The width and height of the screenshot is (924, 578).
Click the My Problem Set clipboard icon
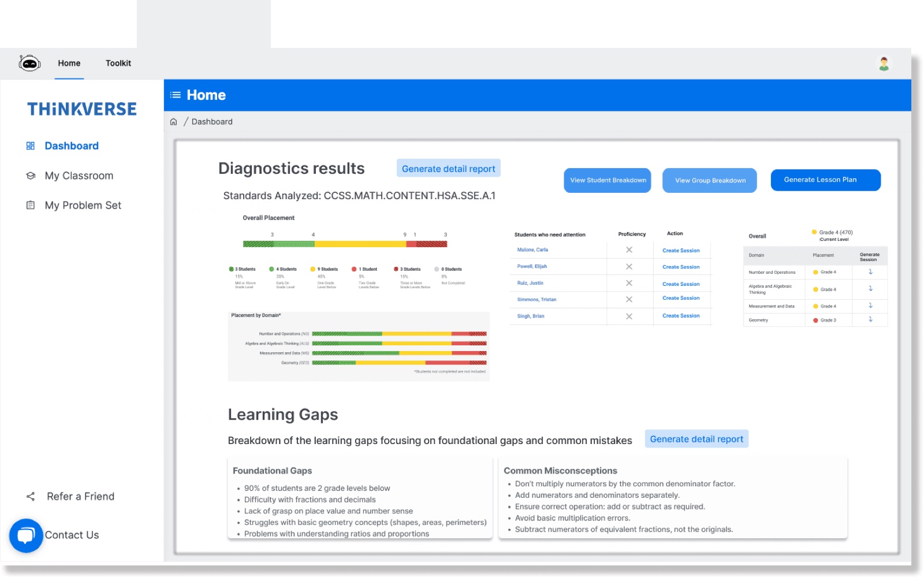coord(31,205)
